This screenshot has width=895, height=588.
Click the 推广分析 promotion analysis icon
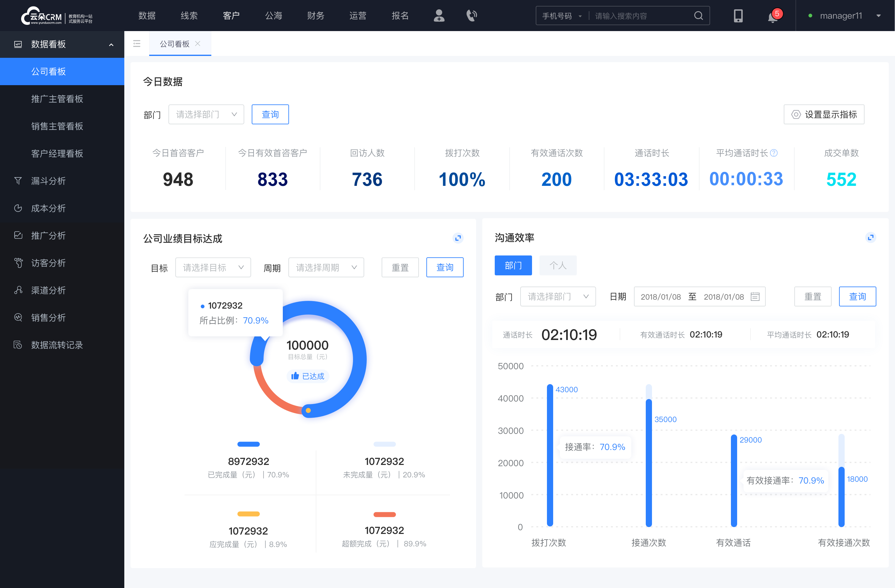tap(17, 235)
